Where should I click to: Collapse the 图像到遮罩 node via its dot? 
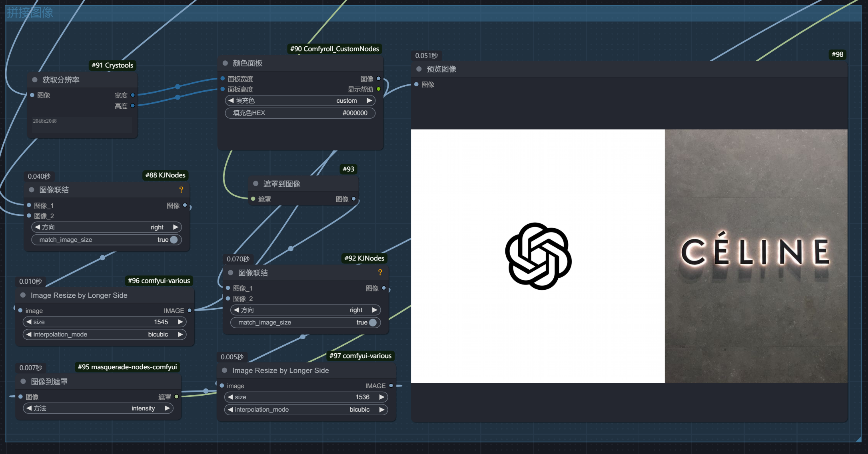[23, 382]
